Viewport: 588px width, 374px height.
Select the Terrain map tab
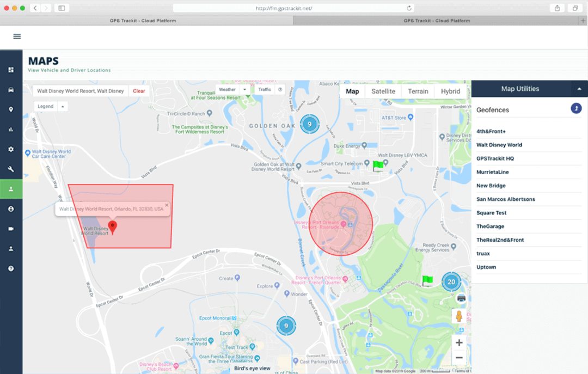[418, 91]
